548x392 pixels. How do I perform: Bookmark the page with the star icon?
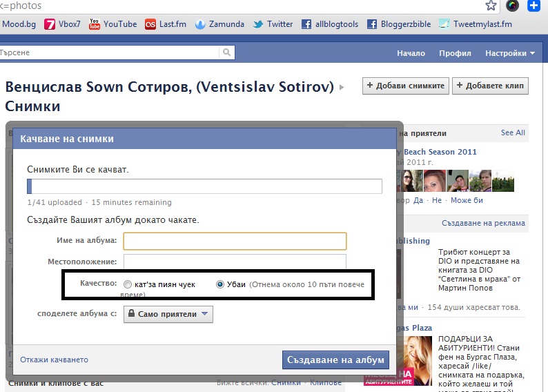click(x=491, y=6)
